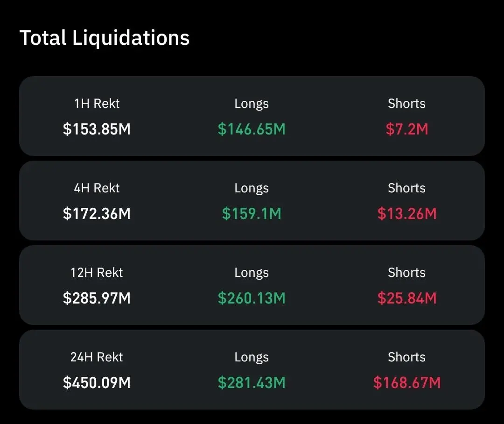
Task: Click the 12H shorts value $25.84M
Action: click(406, 298)
